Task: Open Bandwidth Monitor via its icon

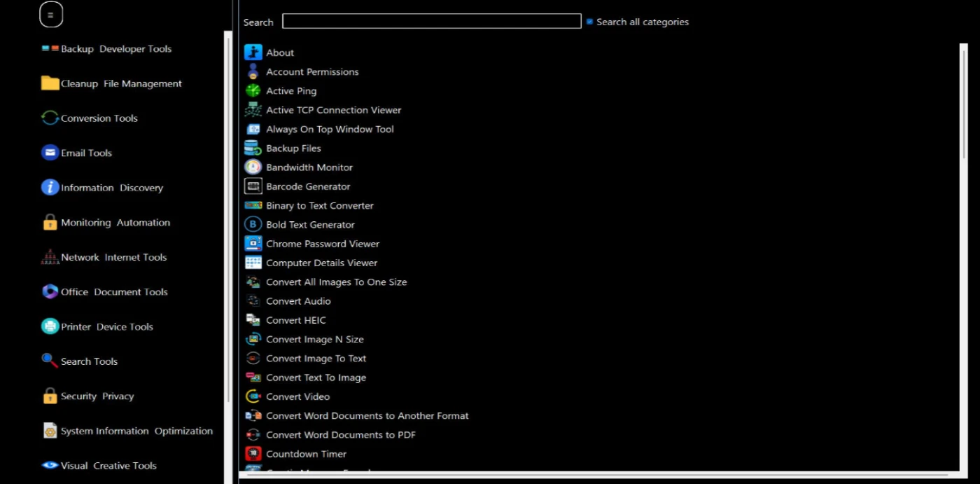Action: coord(253,167)
